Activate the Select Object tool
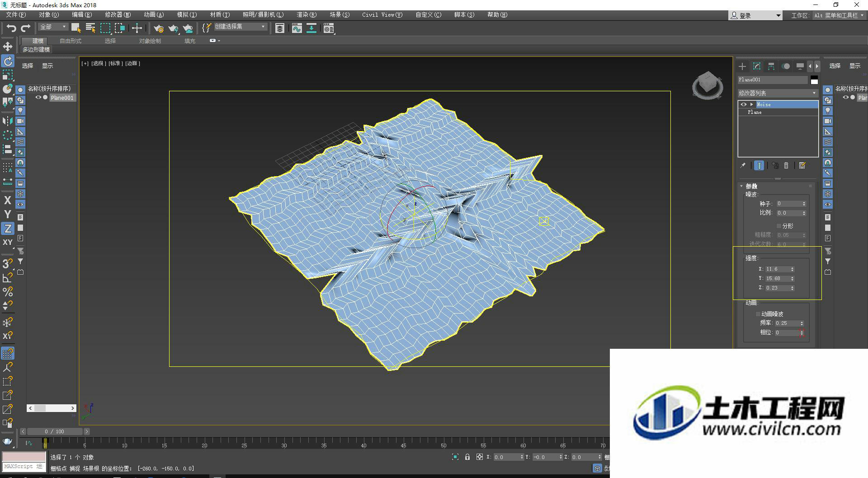This screenshot has width=868, height=478. pyautogui.click(x=76, y=28)
